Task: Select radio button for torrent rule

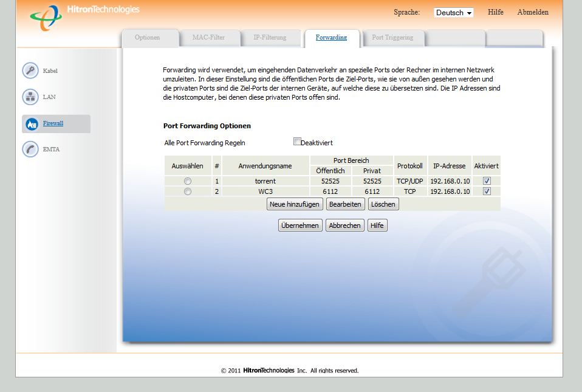Action: pos(188,181)
